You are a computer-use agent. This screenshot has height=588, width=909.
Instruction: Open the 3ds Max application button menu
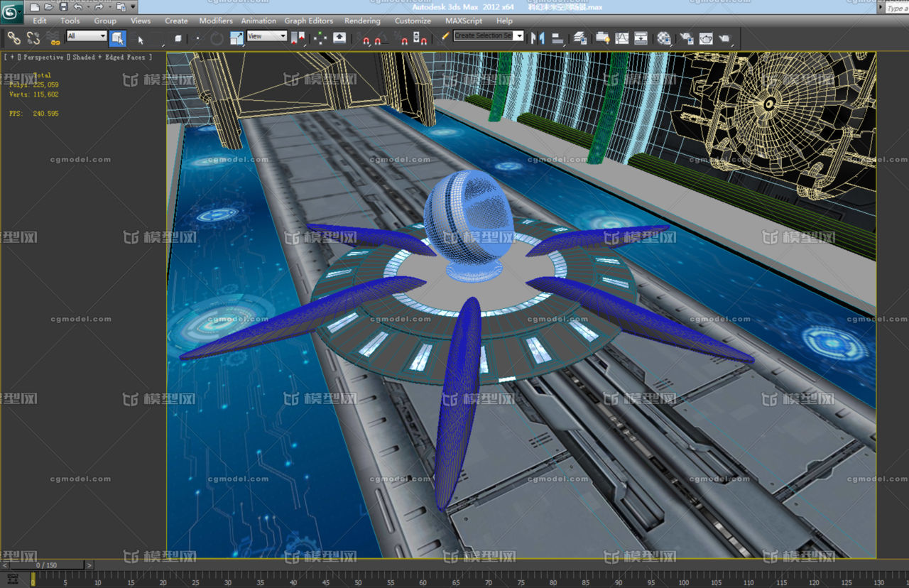(12, 11)
